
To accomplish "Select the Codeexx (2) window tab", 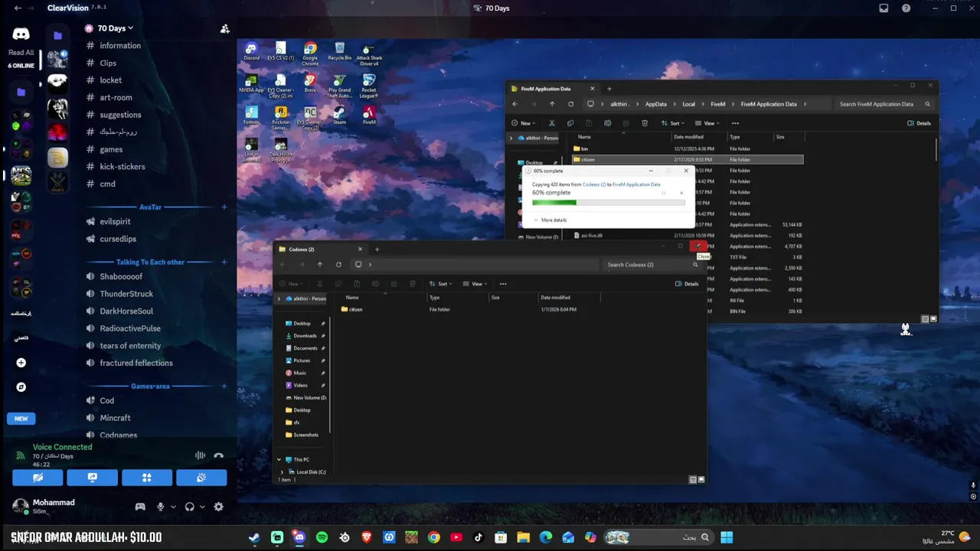I will [321, 249].
